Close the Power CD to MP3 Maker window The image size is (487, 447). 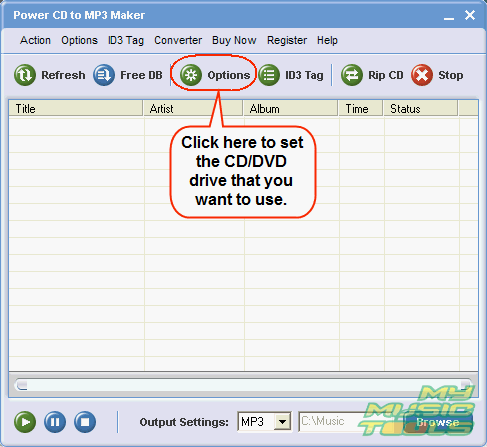[x=470, y=15]
